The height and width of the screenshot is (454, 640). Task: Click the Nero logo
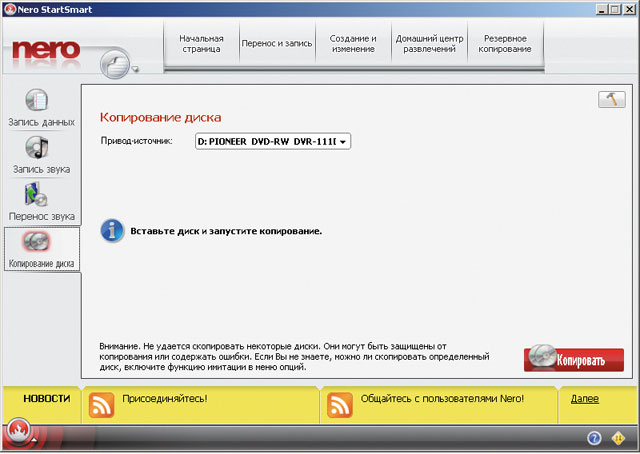pyautogui.click(x=46, y=51)
